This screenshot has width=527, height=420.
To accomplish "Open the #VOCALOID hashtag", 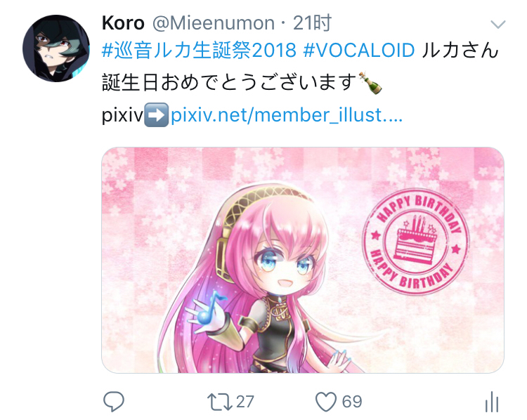I will (x=358, y=51).
